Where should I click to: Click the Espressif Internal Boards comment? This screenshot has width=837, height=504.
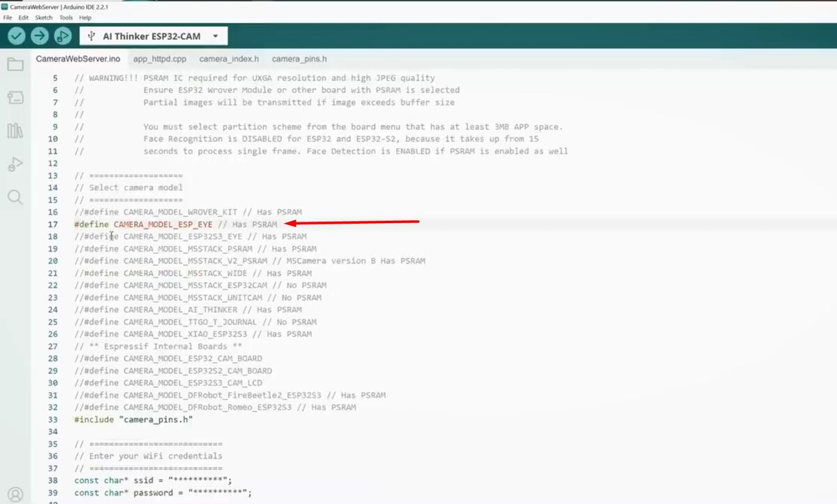(158, 346)
